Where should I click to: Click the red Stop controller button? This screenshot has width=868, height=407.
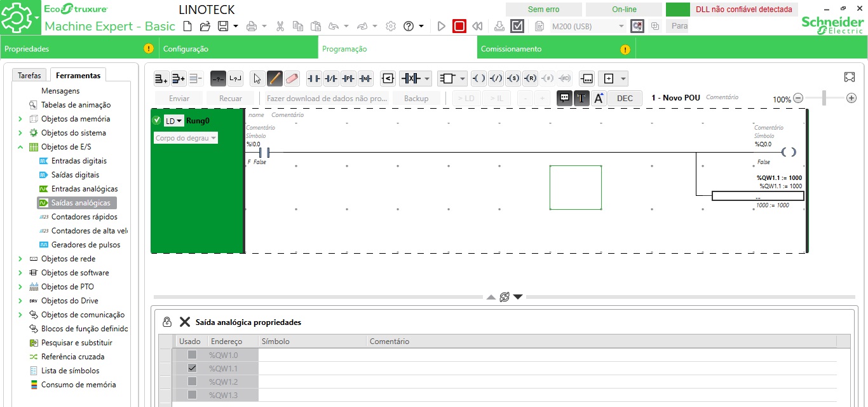(x=459, y=26)
